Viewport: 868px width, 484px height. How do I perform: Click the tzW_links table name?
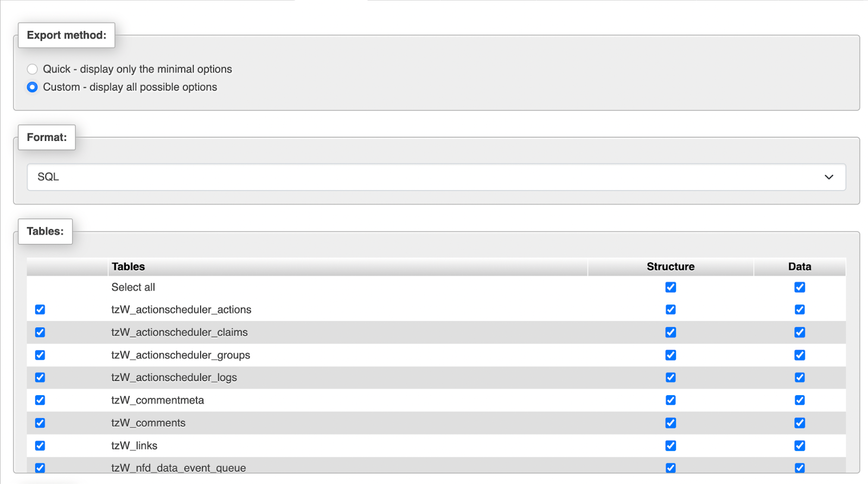coord(134,446)
